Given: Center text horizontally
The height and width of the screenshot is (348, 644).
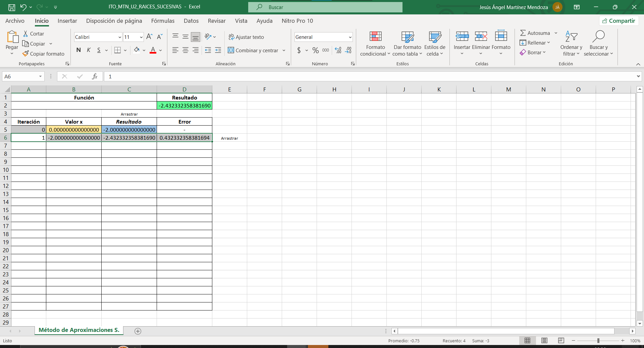Looking at the screenshot, I should point(185,50).
